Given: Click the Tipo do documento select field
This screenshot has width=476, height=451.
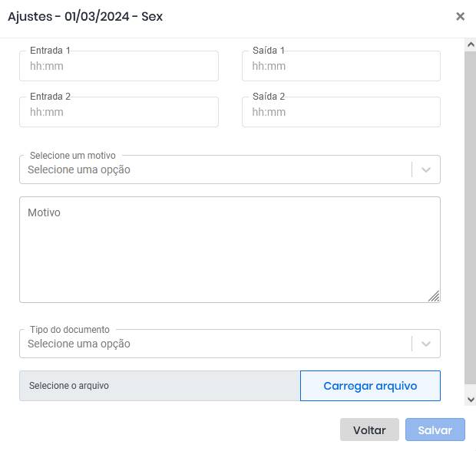Looking at the screenshot, I should coord(230,344).
